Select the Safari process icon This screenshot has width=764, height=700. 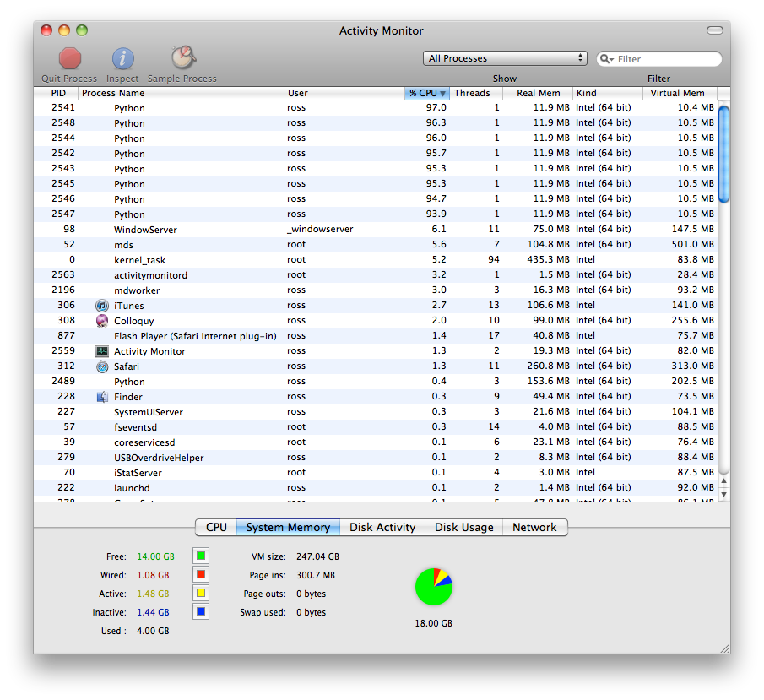102,366
